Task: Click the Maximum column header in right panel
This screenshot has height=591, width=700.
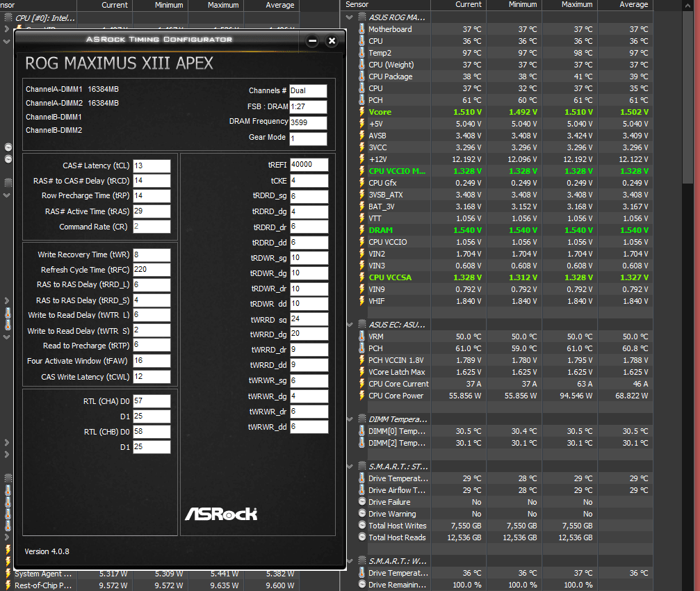Action: (x=569, y=5)
